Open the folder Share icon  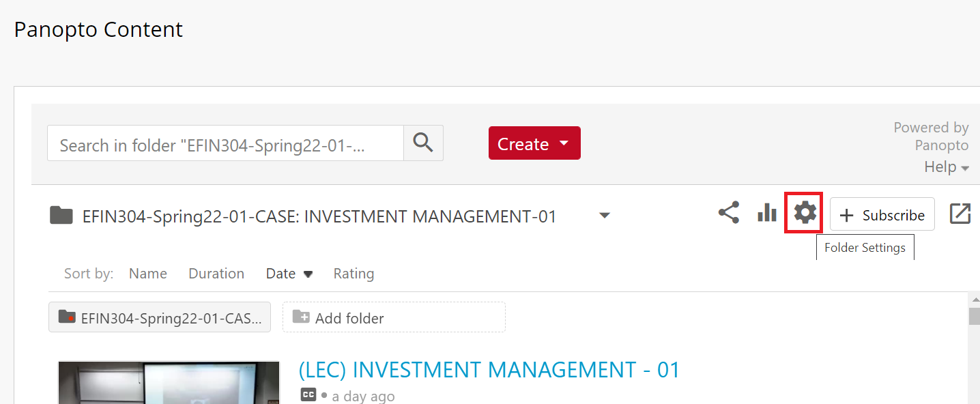(729, 213)
